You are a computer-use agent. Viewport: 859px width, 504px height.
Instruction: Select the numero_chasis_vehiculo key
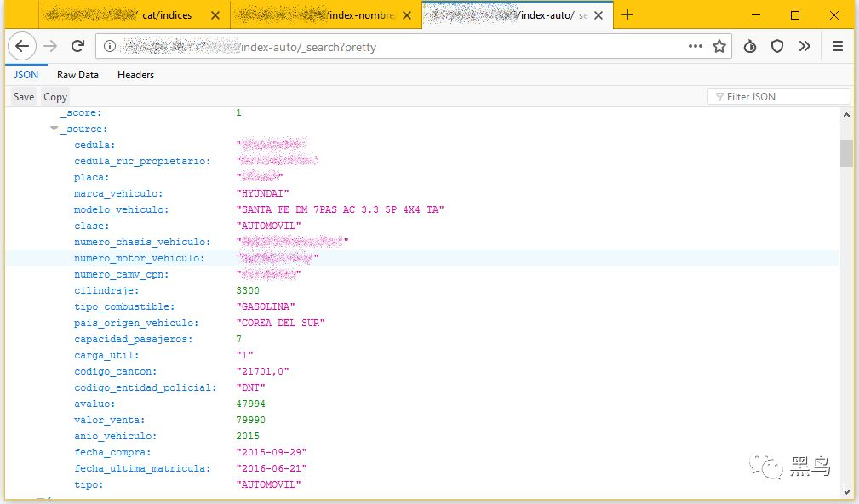click(x=142, y=242)
